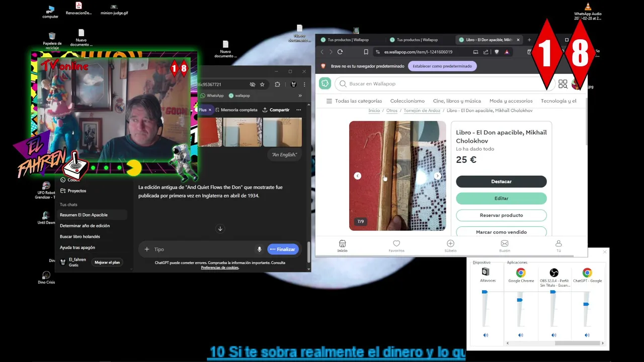Show next product photo with right arrow
644x362 pixels.
(x=437, y=176)
